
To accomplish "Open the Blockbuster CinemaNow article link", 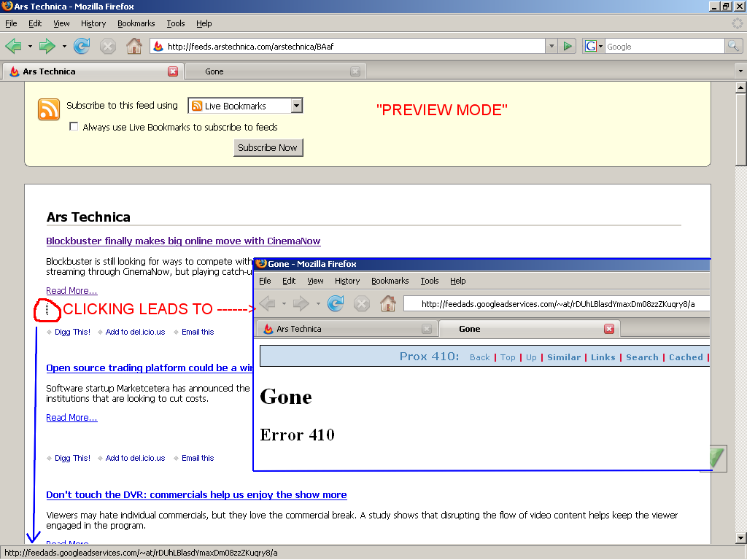I will point(183,241).
